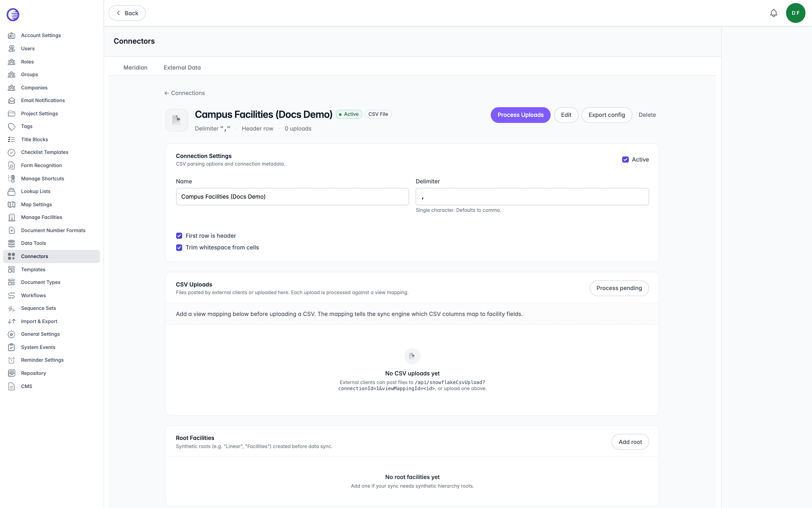Click the Users sidebar icon
This screenshot has height=508, width=812.
[x=12, y=48]
